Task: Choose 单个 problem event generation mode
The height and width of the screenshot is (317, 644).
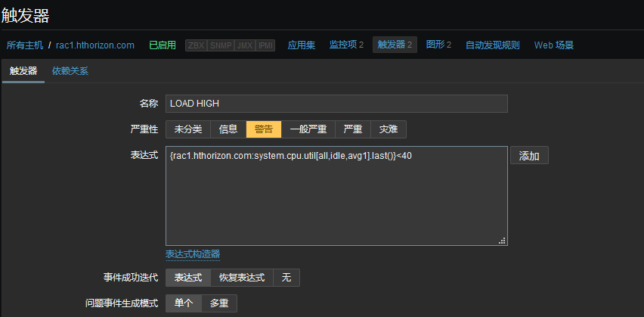Action: pos(184,303)
